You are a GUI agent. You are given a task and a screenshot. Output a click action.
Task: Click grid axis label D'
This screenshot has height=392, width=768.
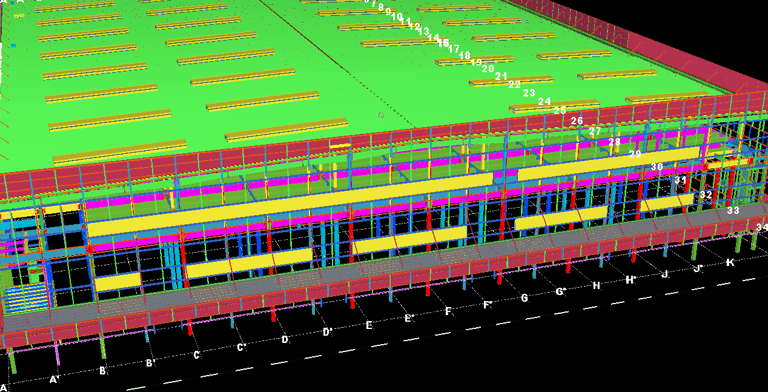click(x=328, y=332)
